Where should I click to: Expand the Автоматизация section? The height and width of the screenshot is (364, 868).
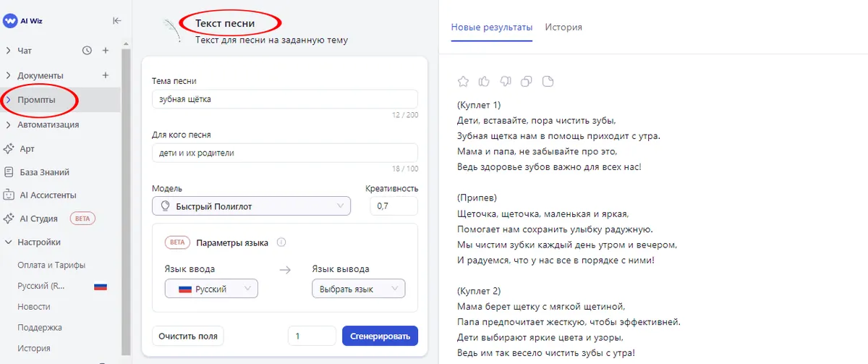(8, 124)
